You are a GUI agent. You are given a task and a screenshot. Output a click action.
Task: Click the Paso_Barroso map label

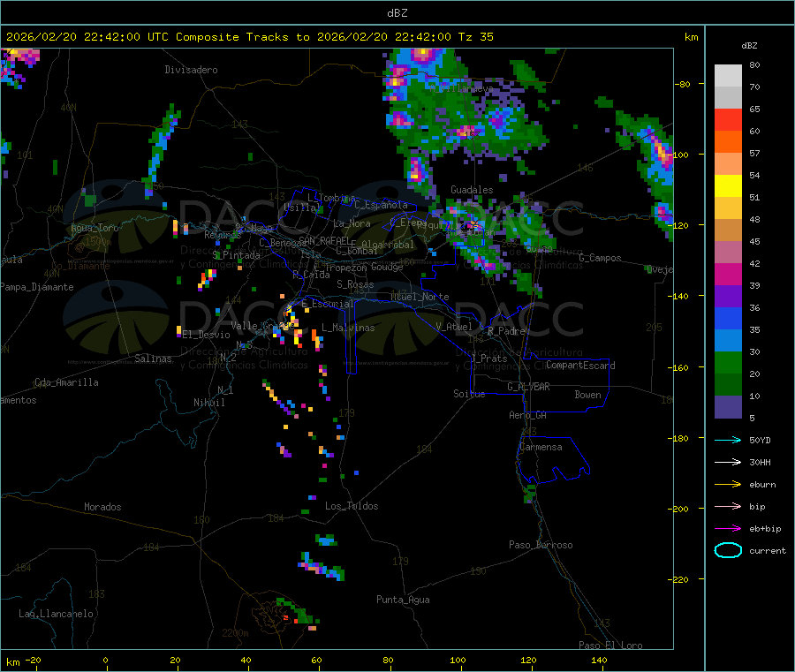click(x=541, y=545)
